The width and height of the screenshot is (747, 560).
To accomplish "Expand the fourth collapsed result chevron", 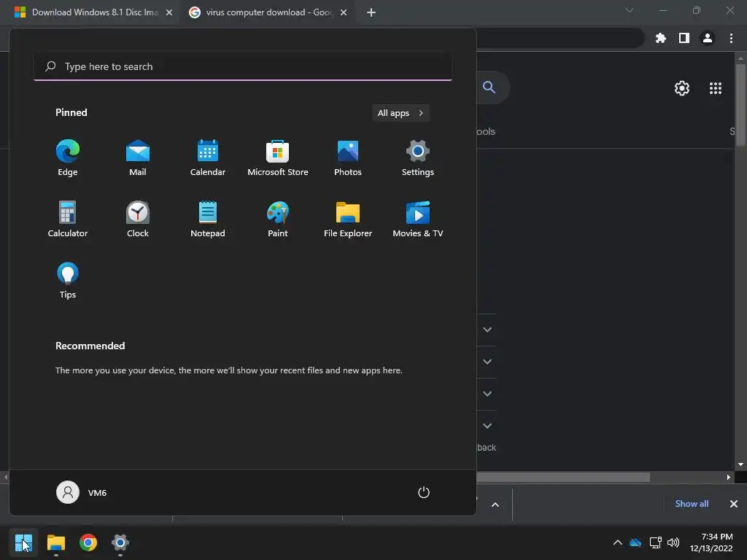I will point(487,426).
